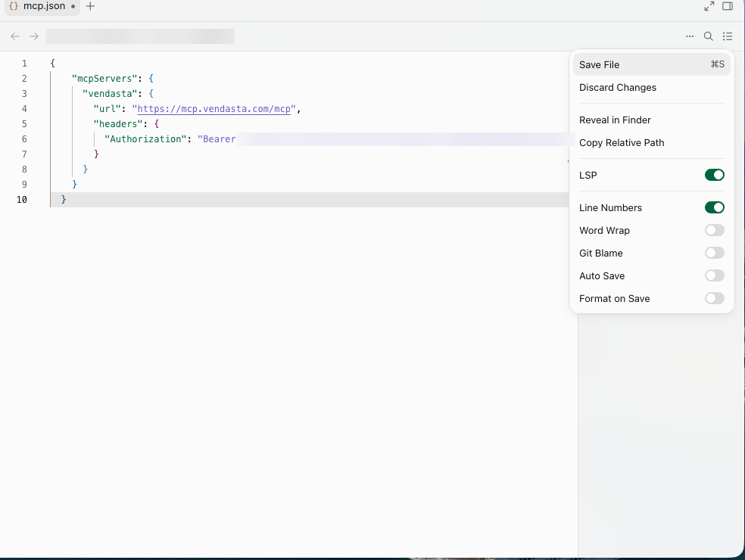Enable Word Wrap toggle
745x560 pixels.
point(714,230)
